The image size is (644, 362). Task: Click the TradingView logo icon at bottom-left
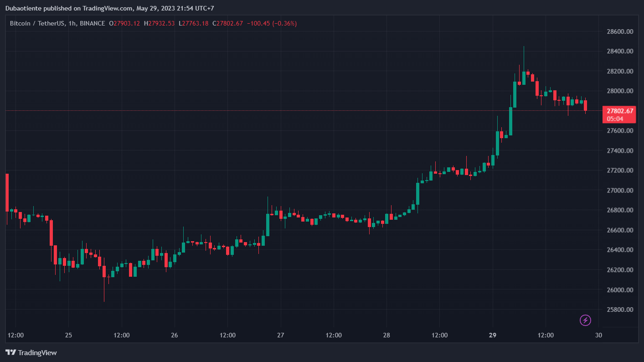click(x=11, y=352)
